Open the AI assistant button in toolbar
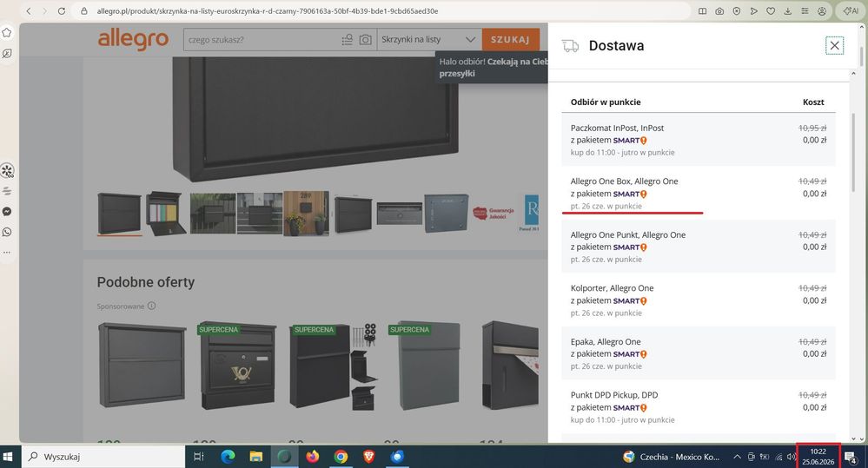Image resolution: width=868 pixels, height=468 pixels. coord(851,11)
